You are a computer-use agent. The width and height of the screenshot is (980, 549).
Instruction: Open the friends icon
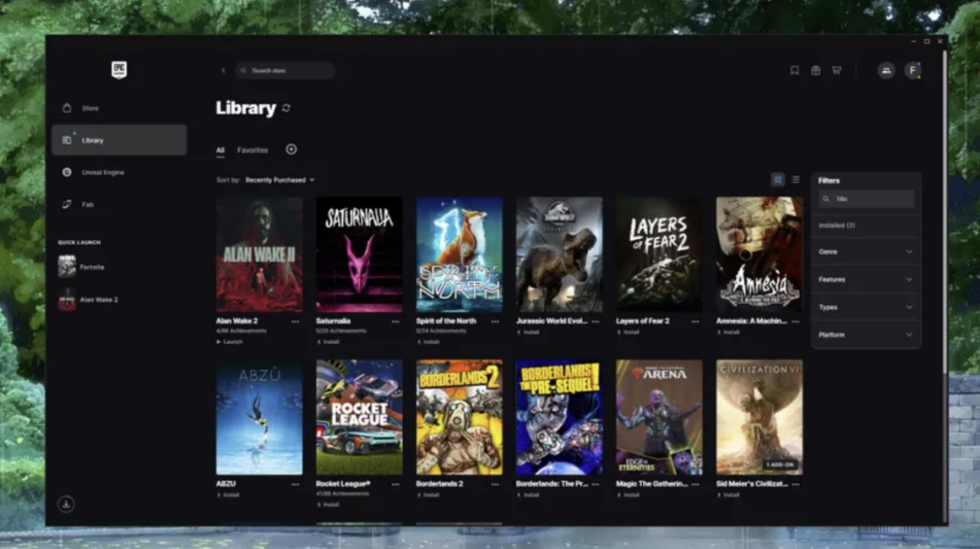point(886,71)
